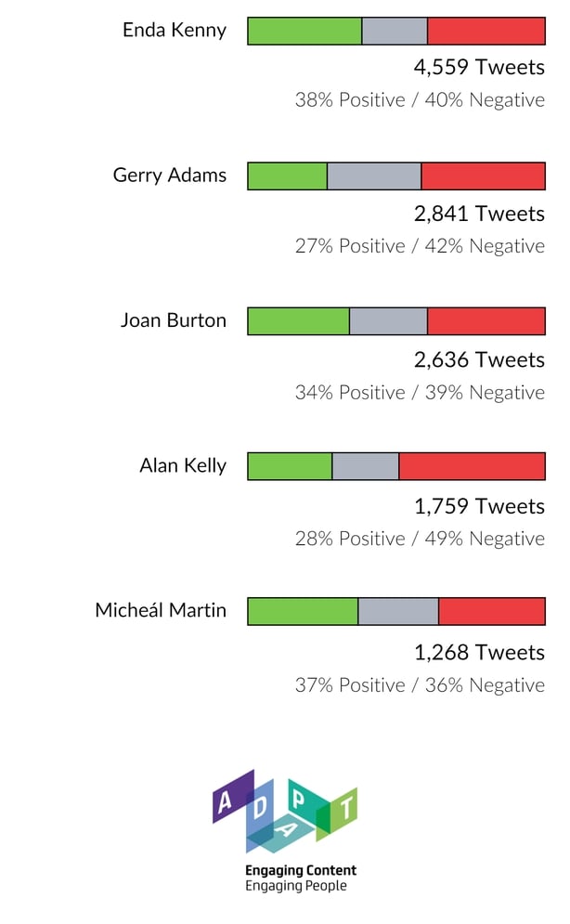Click the Enda Kenny name label
This screenshot has height=924, width=570.
pos(175,30)
